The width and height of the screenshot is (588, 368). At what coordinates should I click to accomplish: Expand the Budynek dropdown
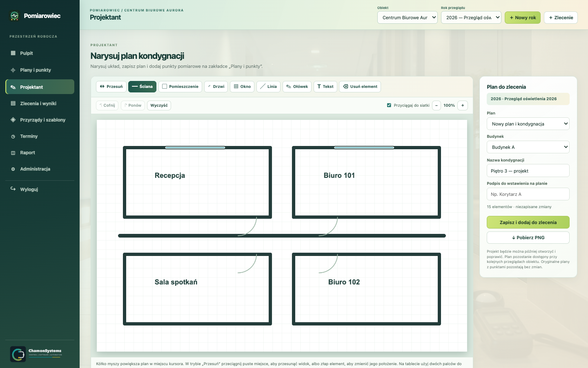pyautogui.click(x=528, y=147)
